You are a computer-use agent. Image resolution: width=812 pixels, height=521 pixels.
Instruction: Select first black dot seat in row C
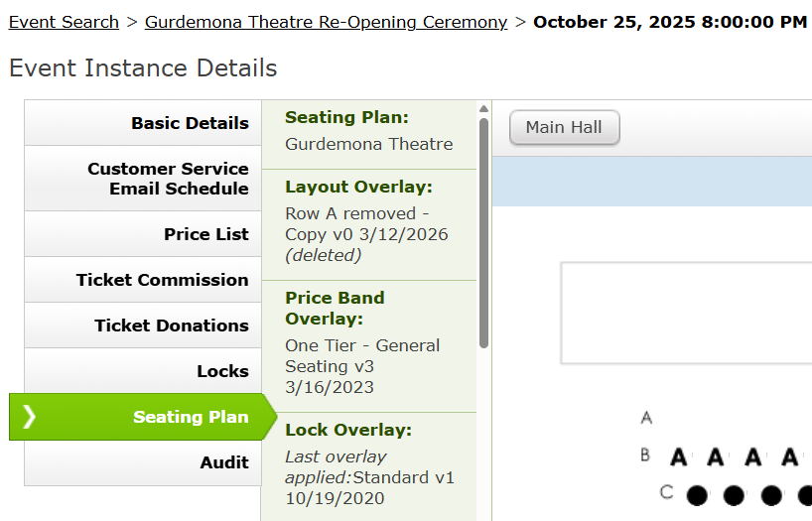(x=697, y=495)
